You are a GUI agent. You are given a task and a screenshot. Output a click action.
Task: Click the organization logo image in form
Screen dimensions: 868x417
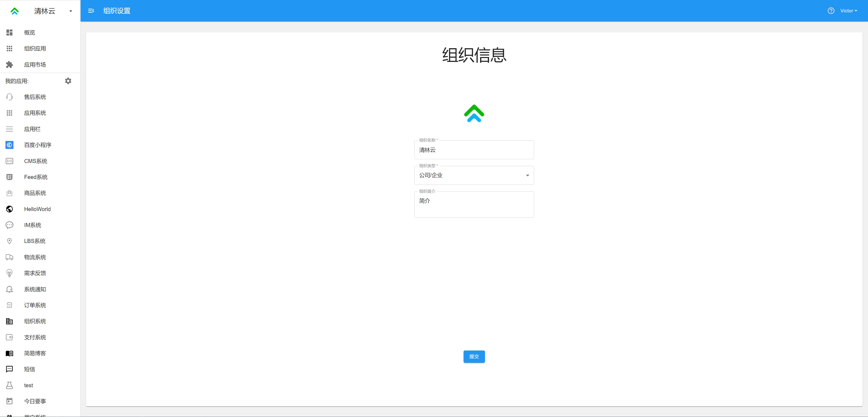pyautogui.click(x=474, y=113)
